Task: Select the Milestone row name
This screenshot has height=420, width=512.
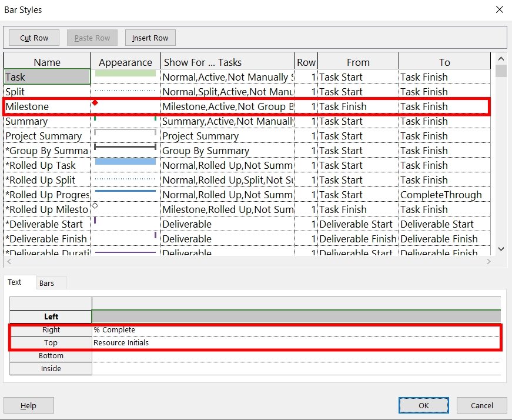Action: click(47, 106)
